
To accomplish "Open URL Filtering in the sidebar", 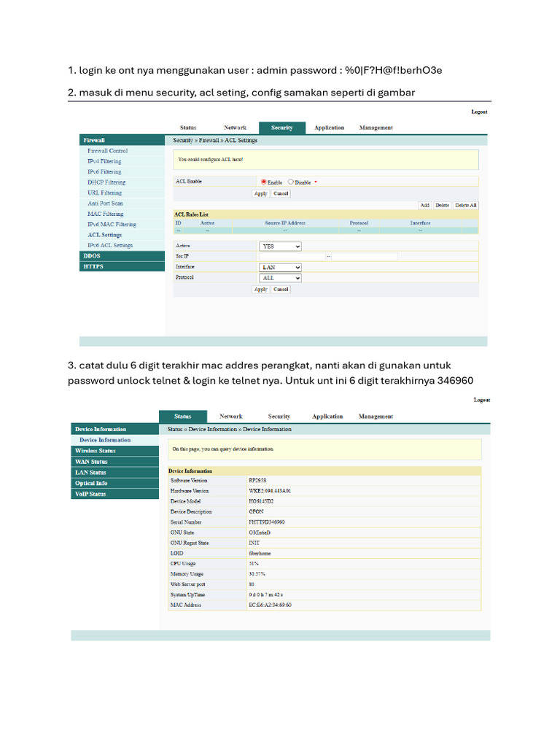I will tap(105, 193).
